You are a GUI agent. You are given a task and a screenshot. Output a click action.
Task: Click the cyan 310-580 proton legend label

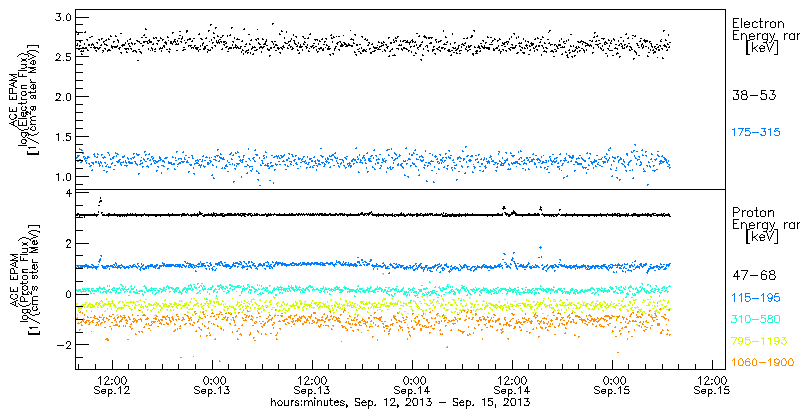tap(756, 319)
